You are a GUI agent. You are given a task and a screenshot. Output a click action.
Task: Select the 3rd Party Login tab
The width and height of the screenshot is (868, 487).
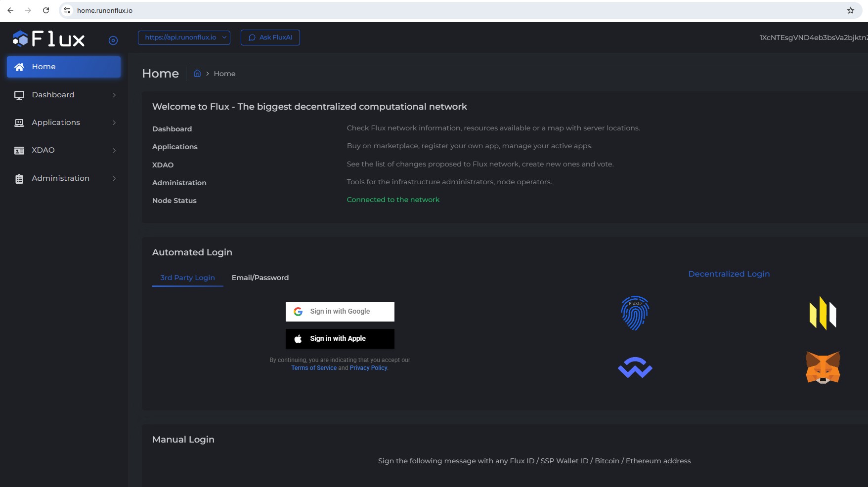pyautogui.click(x=187, y=278)
